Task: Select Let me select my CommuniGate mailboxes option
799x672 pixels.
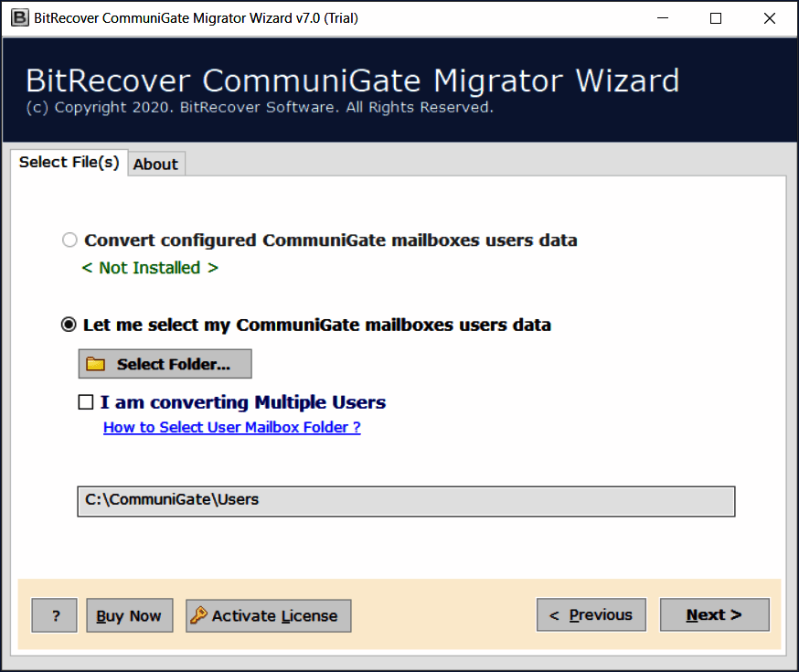Action: (x=69, y=325)
